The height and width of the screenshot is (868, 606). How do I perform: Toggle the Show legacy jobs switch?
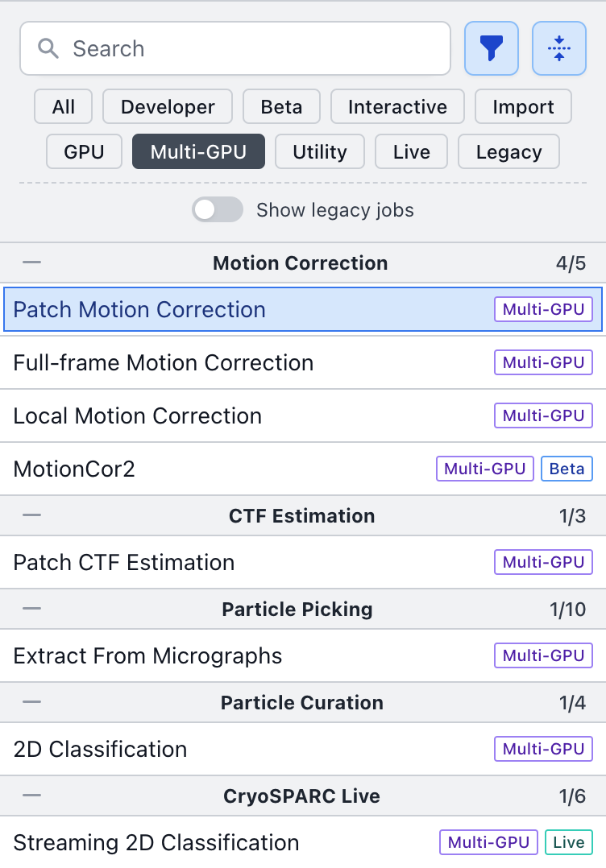(218, 210)
